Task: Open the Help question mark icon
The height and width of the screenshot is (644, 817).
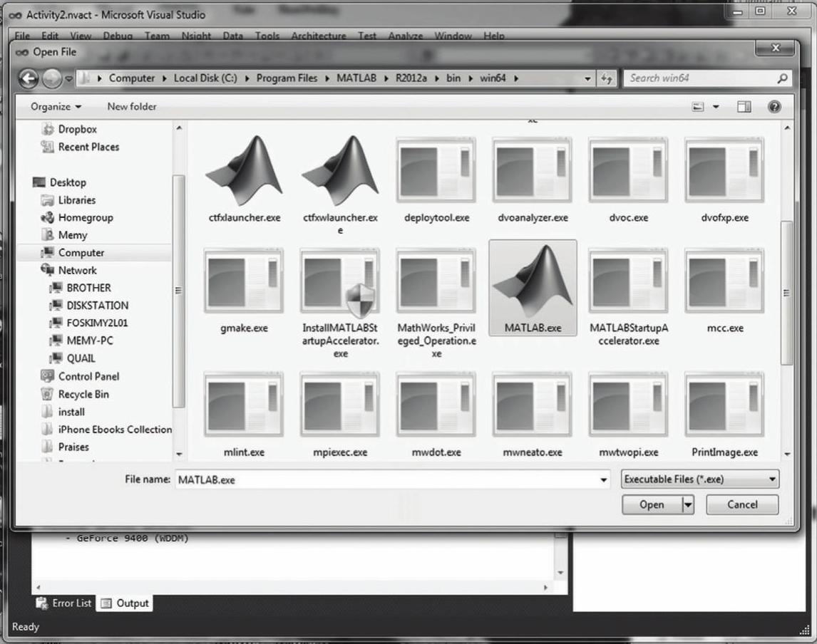Action: 774,107
